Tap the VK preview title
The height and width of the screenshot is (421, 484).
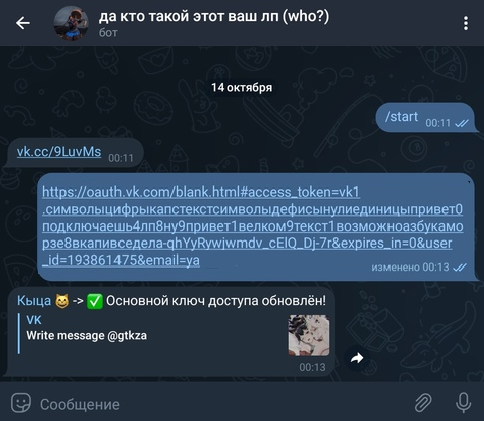point(34,320)
